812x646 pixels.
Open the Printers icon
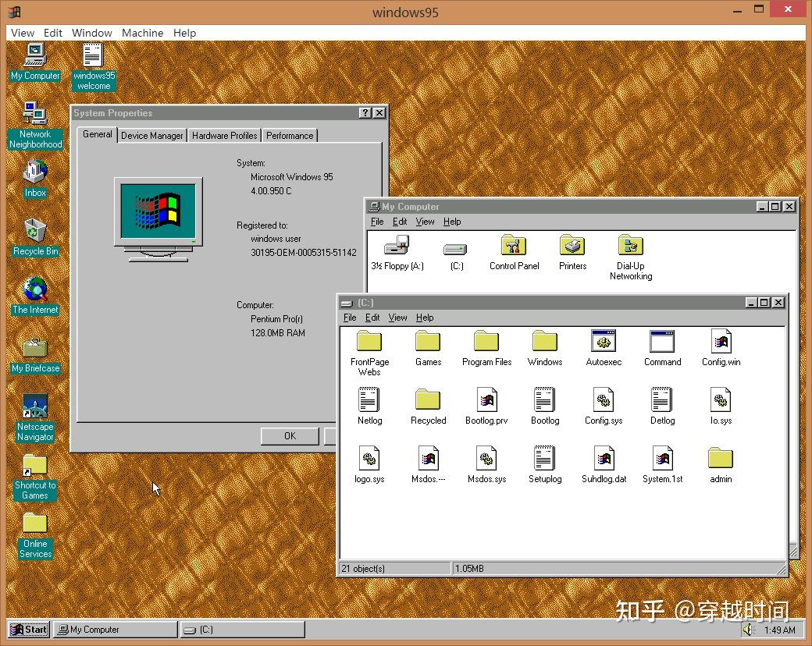572,245
